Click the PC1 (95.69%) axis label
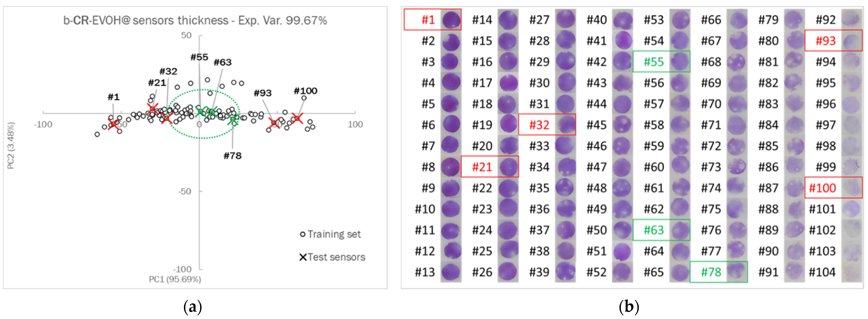This screenshot has width=868, height=319. point(175,279)
